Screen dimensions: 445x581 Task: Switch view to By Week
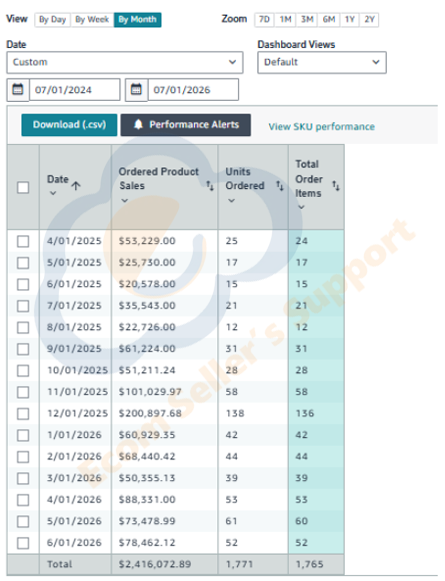click(x=92, y=20)
